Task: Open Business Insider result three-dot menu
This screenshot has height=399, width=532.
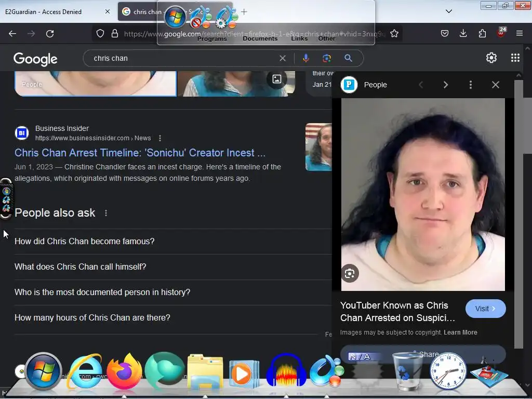Action: point(160,138)
